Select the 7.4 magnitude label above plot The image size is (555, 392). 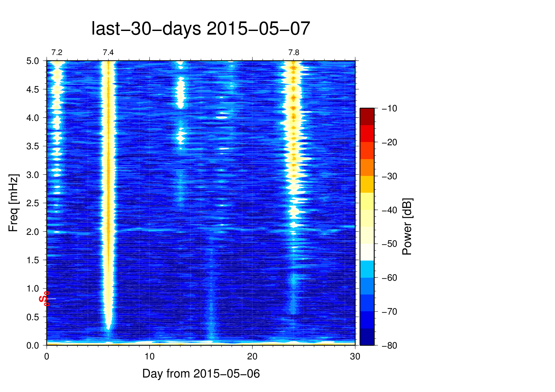click(x=108, y=53)
